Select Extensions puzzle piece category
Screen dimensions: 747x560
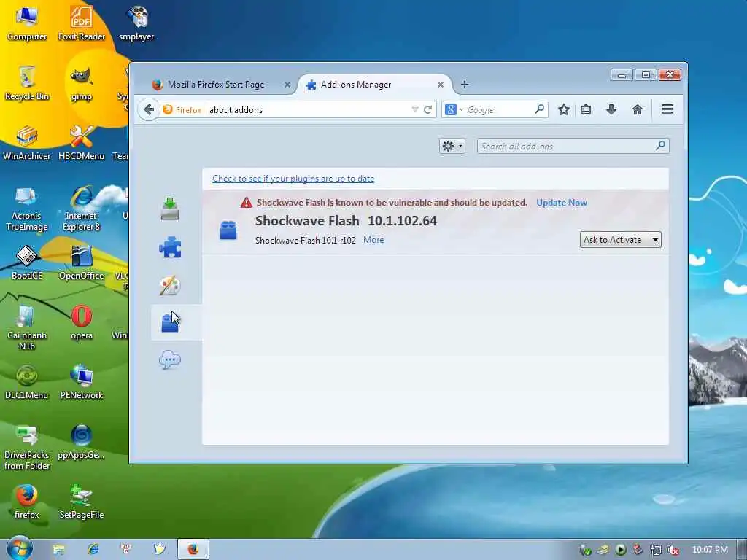click(169, 248)
